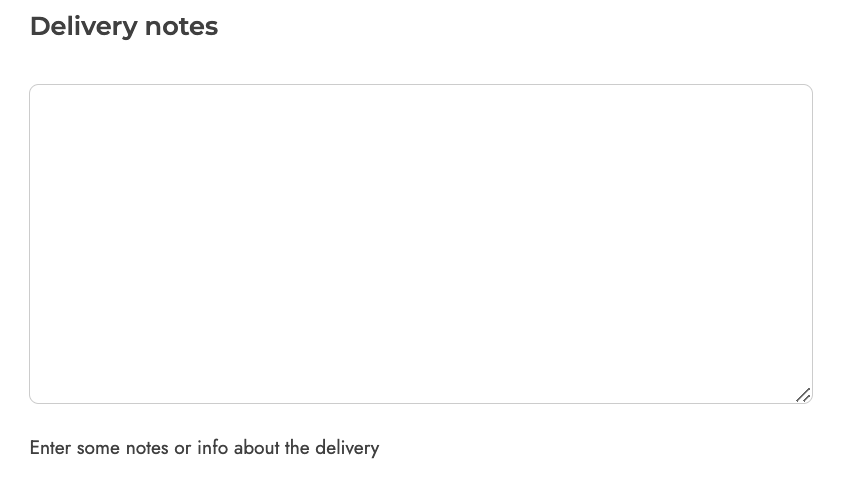This screenshot has width=868, height=480.
Task: Click the description line under the textarea
Action: pyautogui.click(x=204, y=447)
